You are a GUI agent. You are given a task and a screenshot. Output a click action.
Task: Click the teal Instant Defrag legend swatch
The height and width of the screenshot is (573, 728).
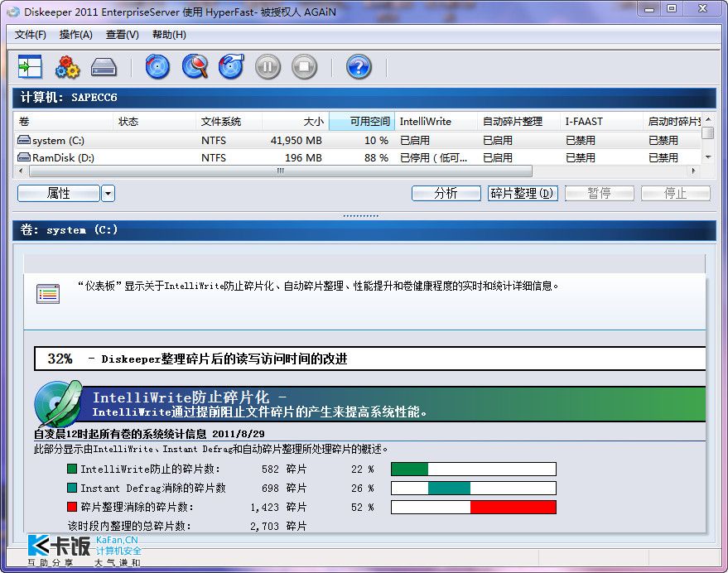(x=72, y=488)
